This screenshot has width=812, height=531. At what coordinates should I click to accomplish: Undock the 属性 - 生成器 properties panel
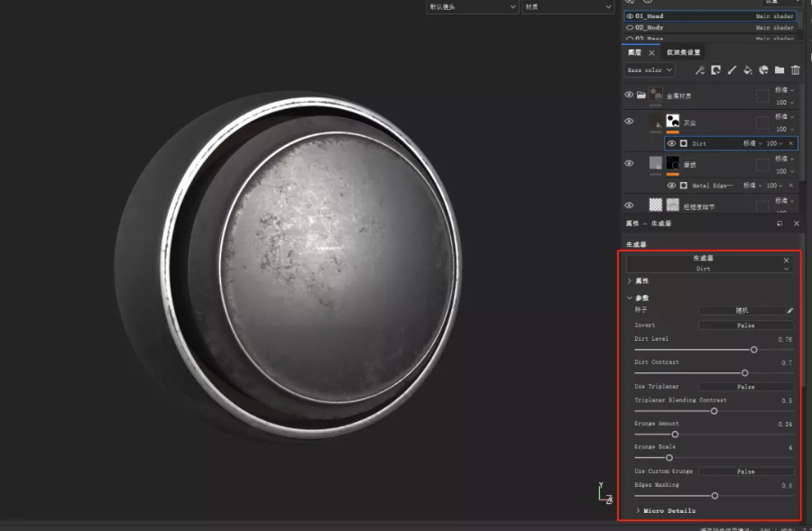click(780, 224)
